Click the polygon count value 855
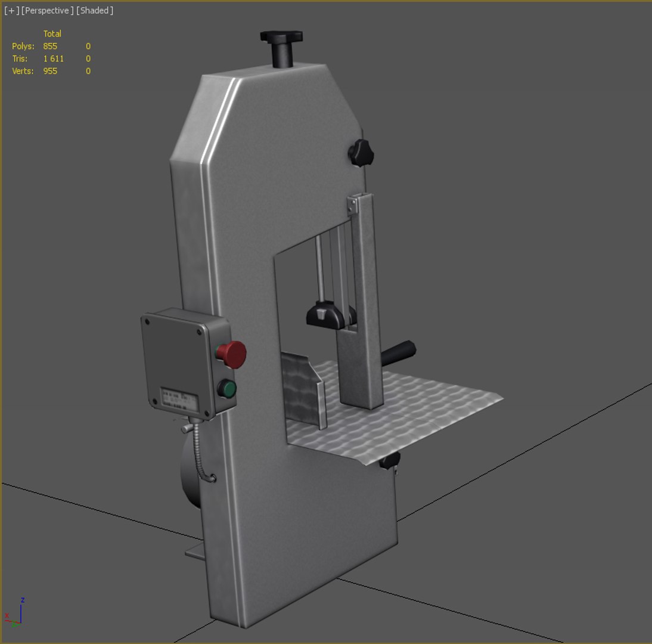652x644 pixels. point(50,46)
